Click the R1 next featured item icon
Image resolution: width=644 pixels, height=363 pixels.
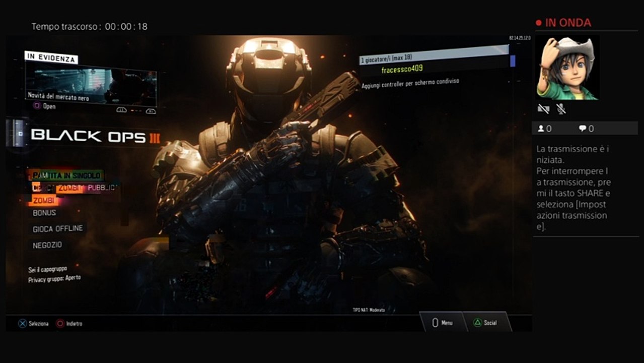coord(151,111)
